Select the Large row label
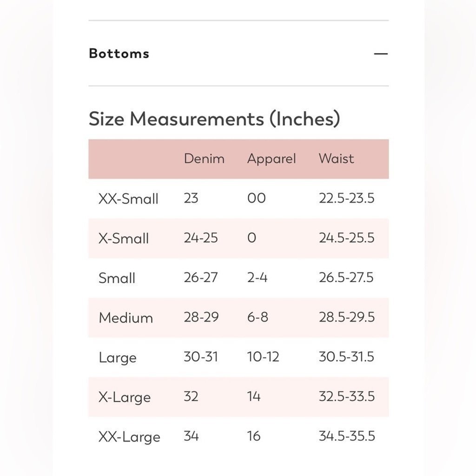 click(118, 358)
